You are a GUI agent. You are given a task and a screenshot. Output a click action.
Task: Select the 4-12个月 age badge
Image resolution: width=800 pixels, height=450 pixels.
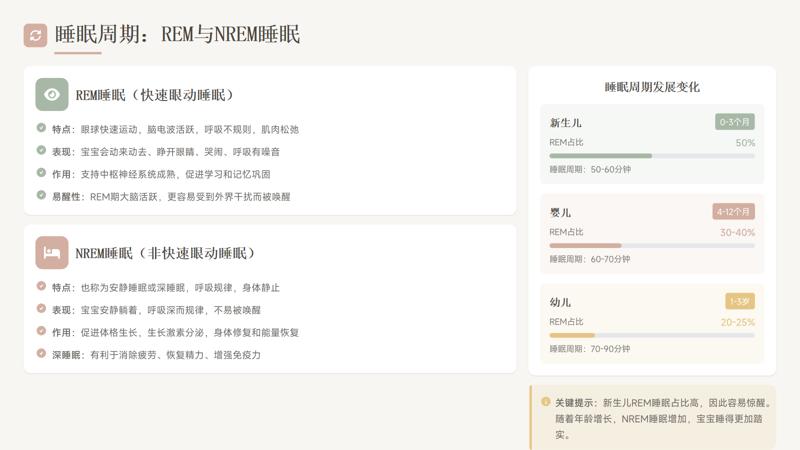pos(733,212)
